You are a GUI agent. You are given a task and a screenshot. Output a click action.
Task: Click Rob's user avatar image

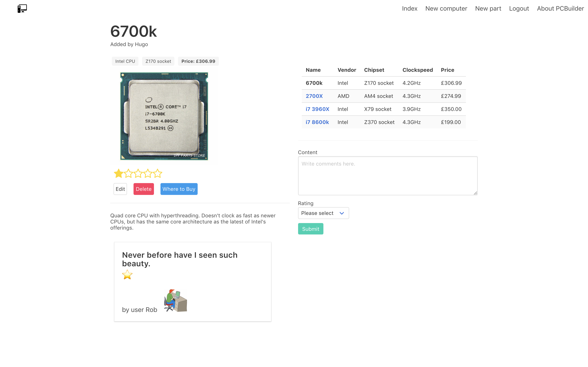(x=175, y=301)
